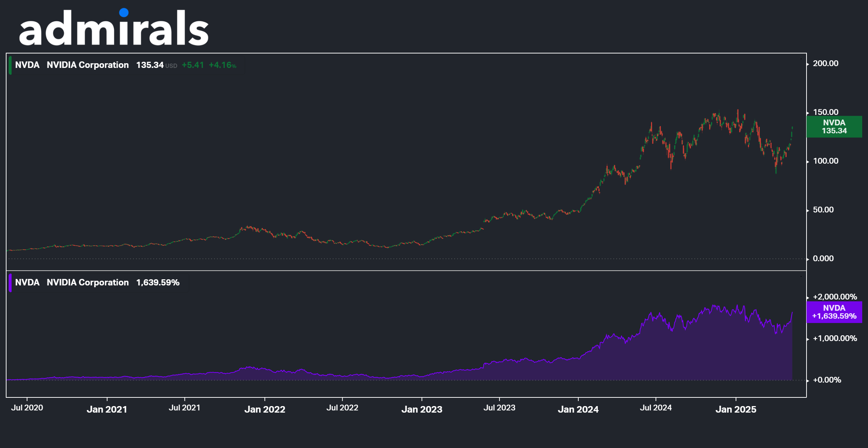Select the purple NVDA +1,639.59% tag
Image resolution: width=868 pixels, height=448 pixels.
834,312
